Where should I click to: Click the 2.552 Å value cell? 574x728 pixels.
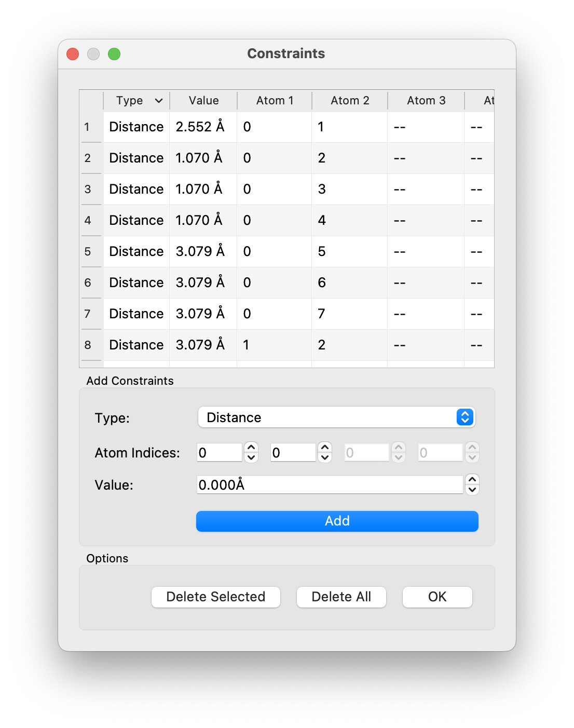(x=203, y=127)
